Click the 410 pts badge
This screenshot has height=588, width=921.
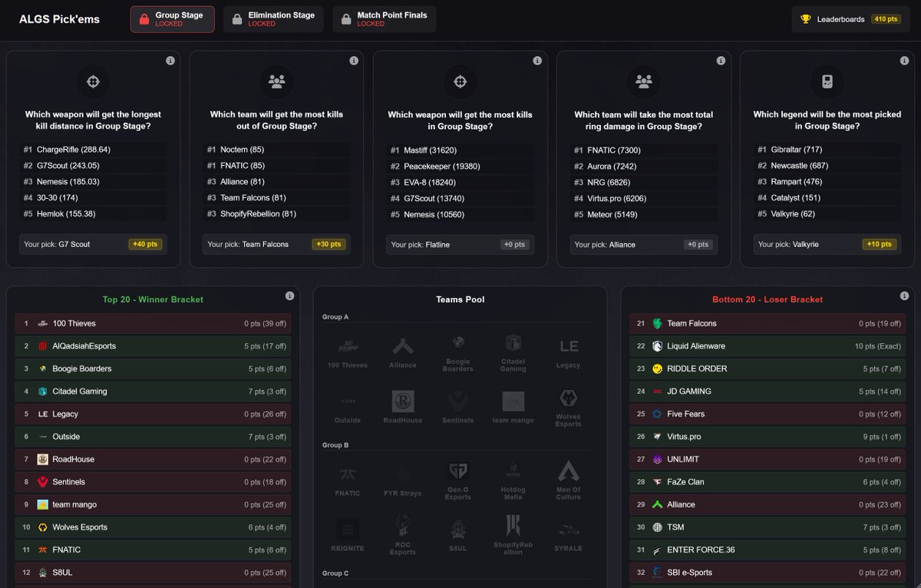pos(886,19)
